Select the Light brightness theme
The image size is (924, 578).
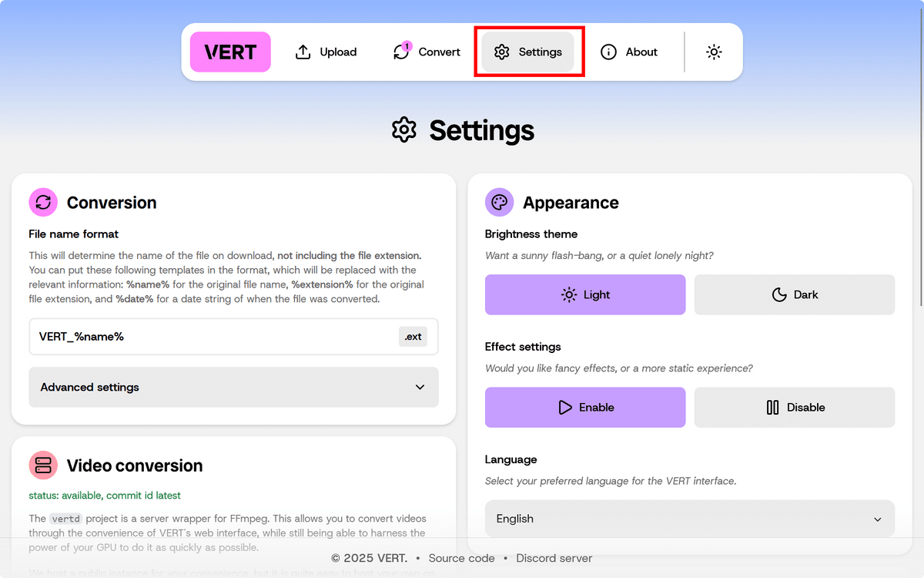[x=584, y=294]
